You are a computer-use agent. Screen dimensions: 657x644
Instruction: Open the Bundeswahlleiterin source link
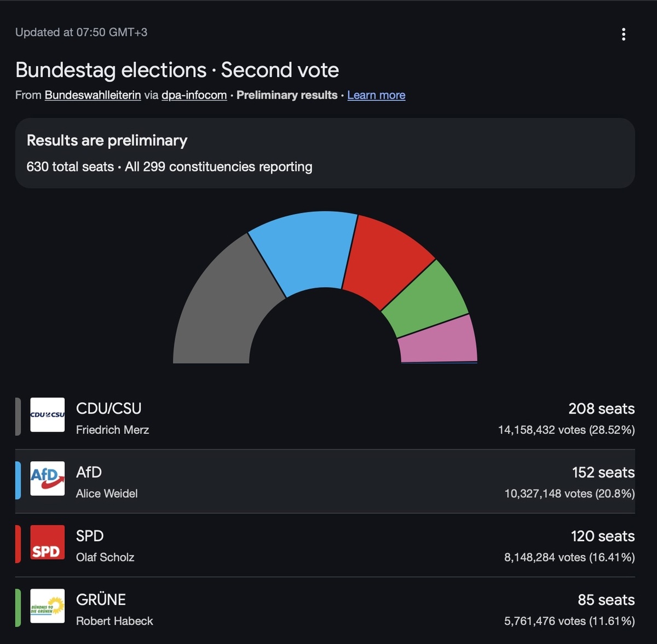pyautogui.click(x=93, y=95)
